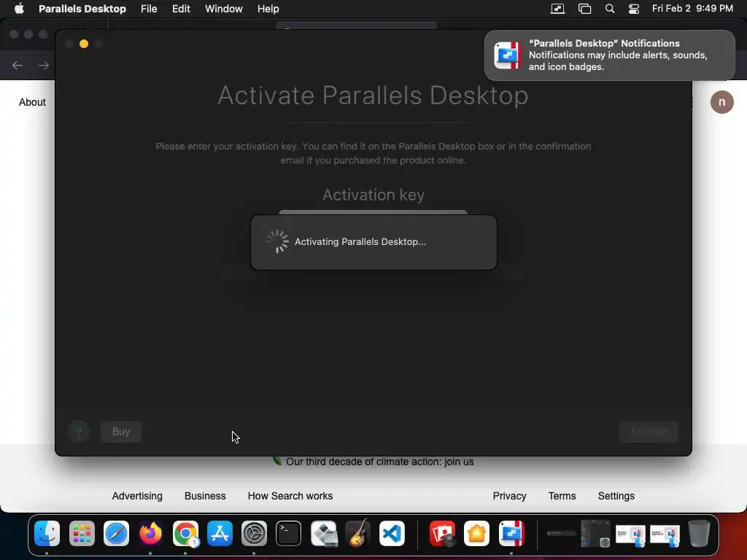
Task: Click the Parallels menu bar status icon
Action: pos(557,9)
